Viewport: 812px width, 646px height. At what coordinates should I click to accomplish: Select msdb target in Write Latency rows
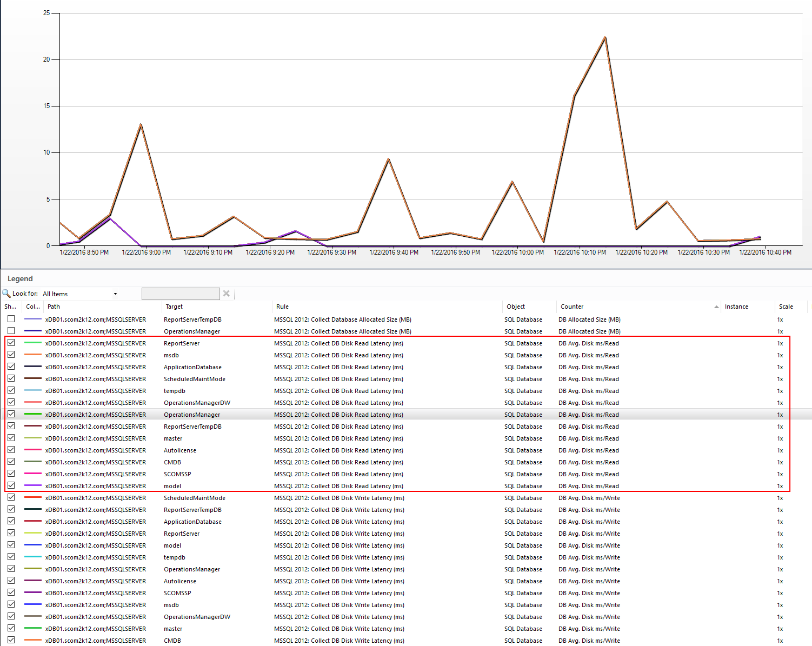click(x=171, y=605)
